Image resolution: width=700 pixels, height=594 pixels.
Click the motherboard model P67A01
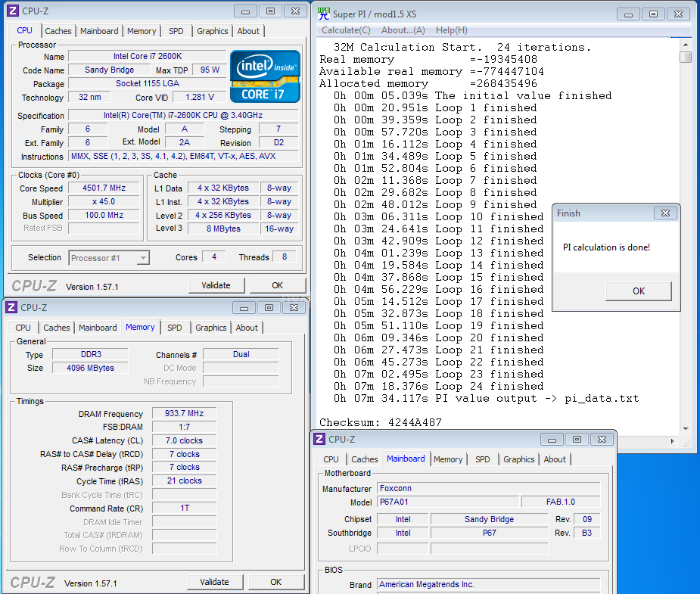[x=448, y=502]
